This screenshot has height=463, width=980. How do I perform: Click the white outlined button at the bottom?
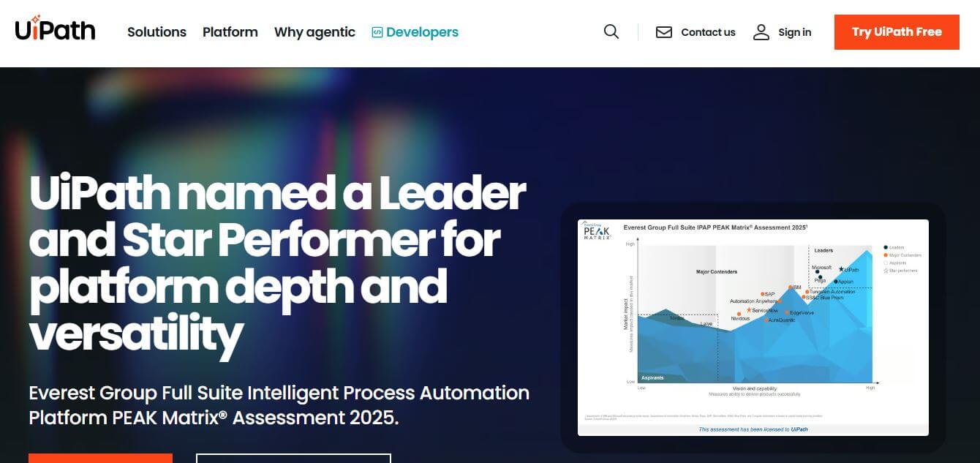coord(293,459)
